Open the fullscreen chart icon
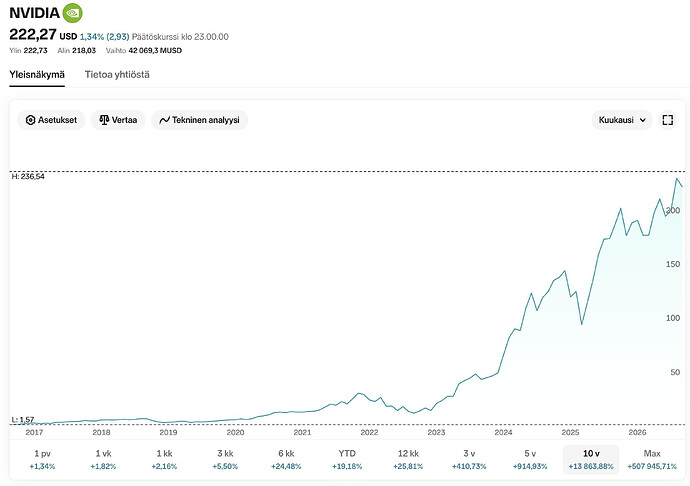Image resolution: width=690 pixels, height=486 pixels. click(x=668, y=120)
